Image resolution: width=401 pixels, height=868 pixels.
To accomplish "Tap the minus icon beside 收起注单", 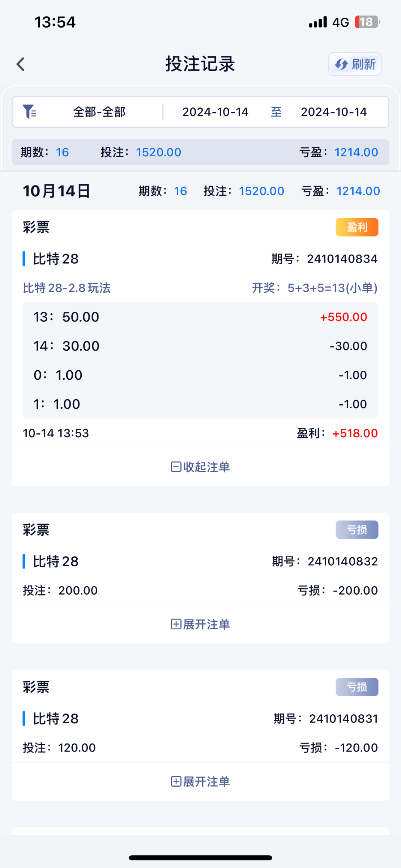I will (x=176, y=467).
